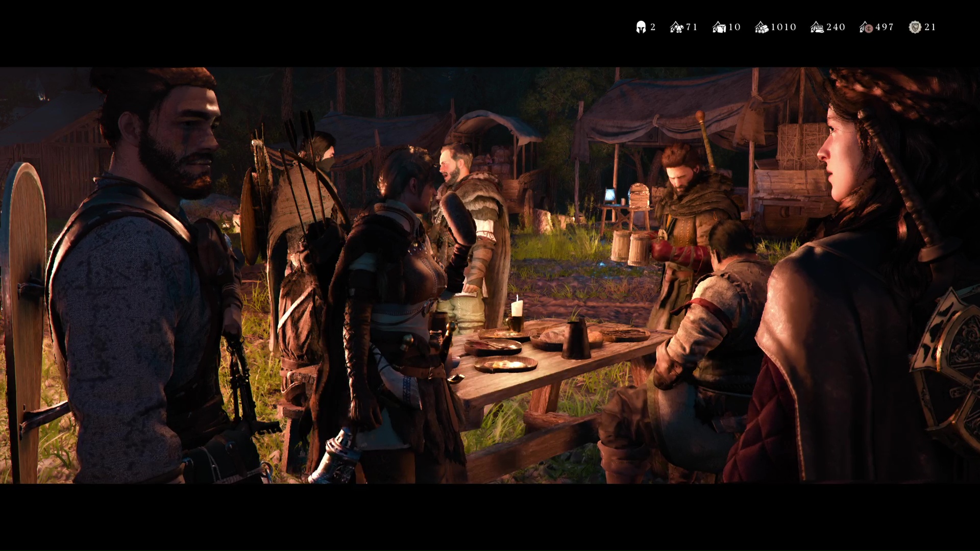Click the helmet recruits icon
The image size is (980, 551).
click(x=641, y=27)
